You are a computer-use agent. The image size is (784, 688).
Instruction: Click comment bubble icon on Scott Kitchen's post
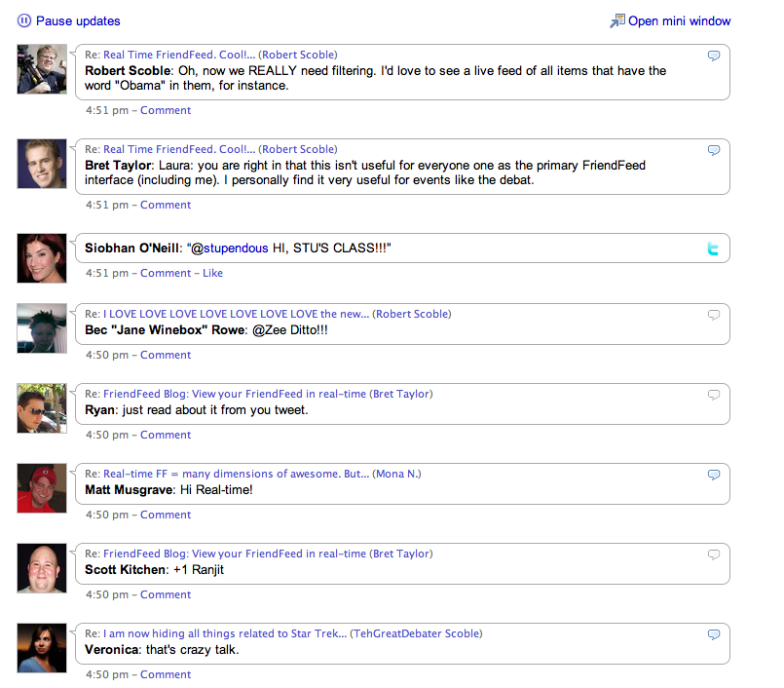pyautogui.click(x=714, y=554)
